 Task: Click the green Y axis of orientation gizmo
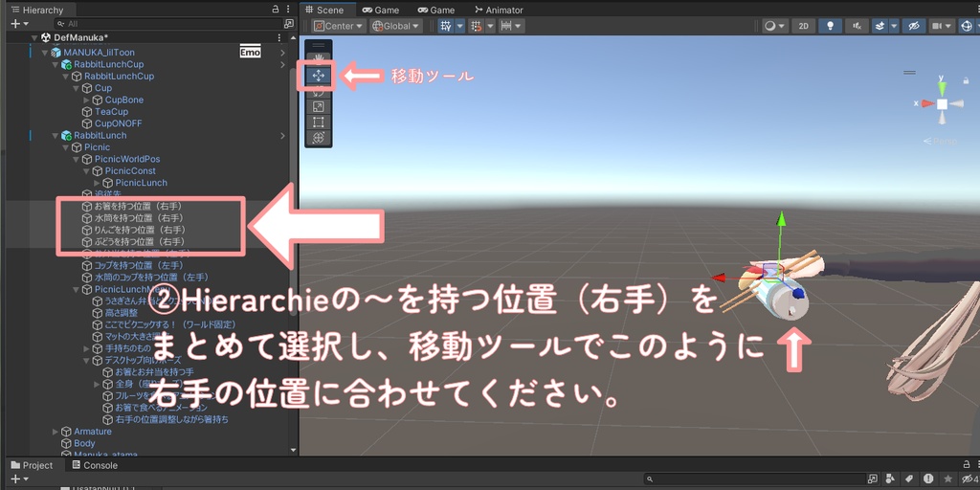(942, 87)
